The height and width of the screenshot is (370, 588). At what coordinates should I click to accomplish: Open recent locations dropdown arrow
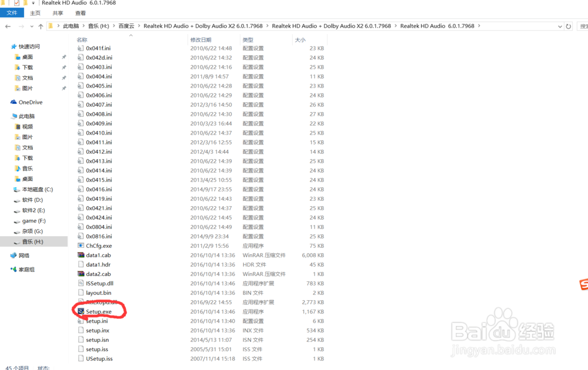click(32, 26)
